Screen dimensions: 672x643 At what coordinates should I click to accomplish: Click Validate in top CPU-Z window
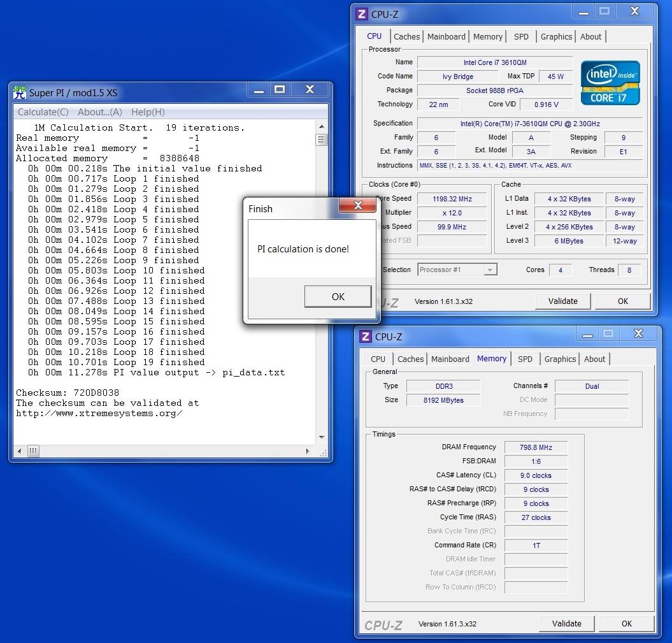[562, 301]
